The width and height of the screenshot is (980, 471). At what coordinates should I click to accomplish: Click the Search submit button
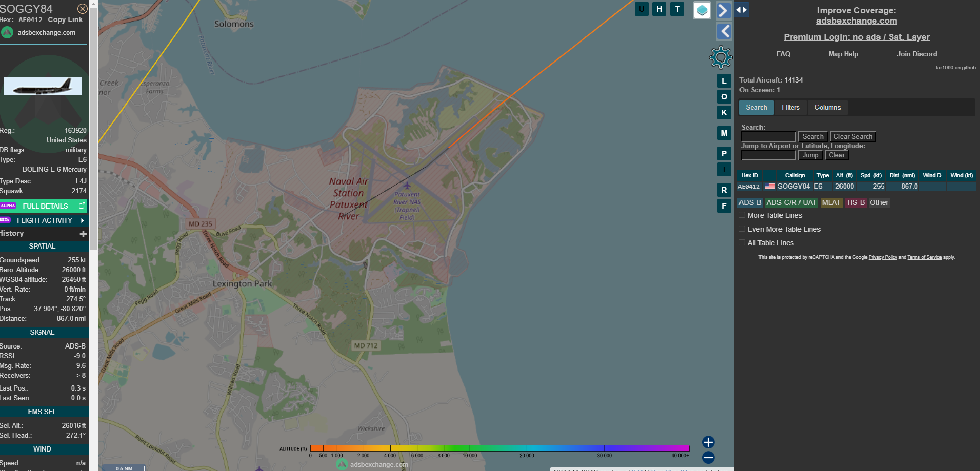(813, 137)
